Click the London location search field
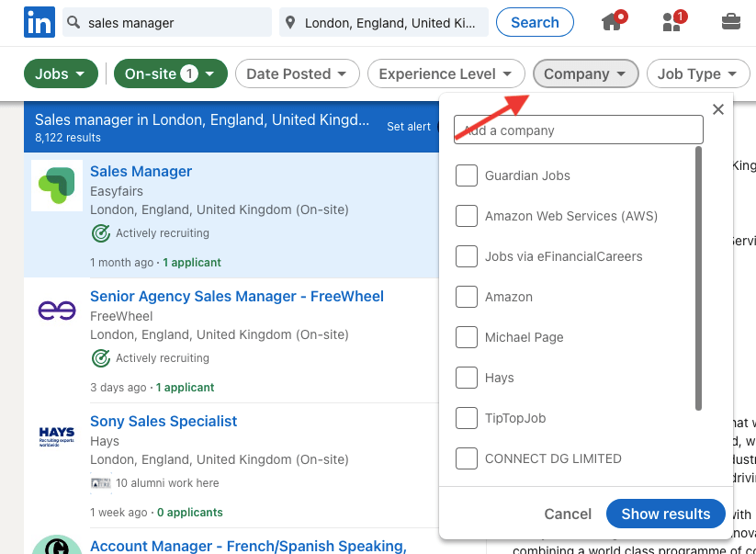756x554 pixels. coord(384,22)
